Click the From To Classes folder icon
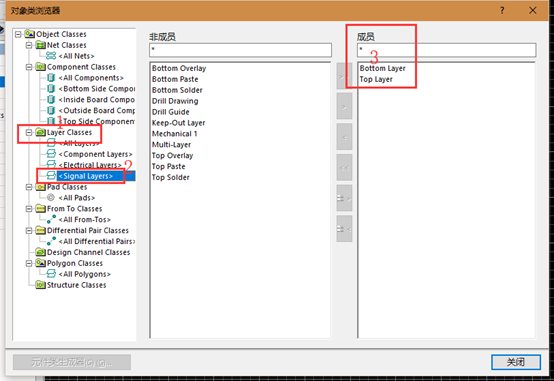Image resolution: width=554 pixels, height=381 pixels. tap(41, 209)
